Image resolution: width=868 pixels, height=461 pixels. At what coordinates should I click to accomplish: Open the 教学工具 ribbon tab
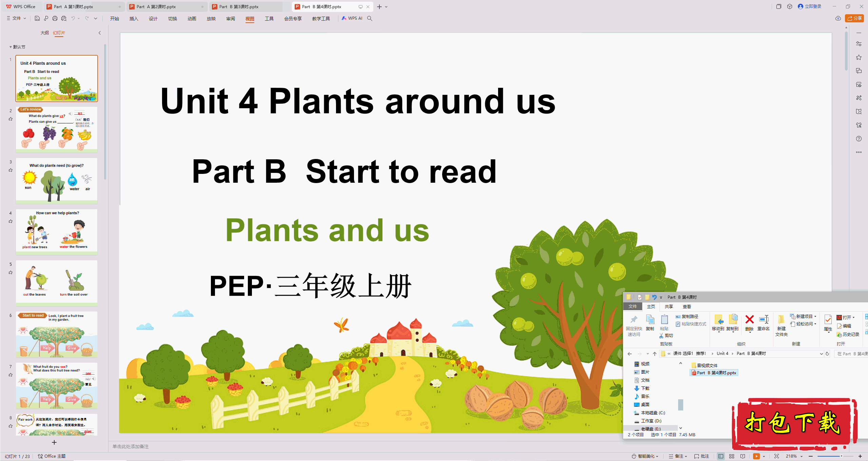[321, 18]
